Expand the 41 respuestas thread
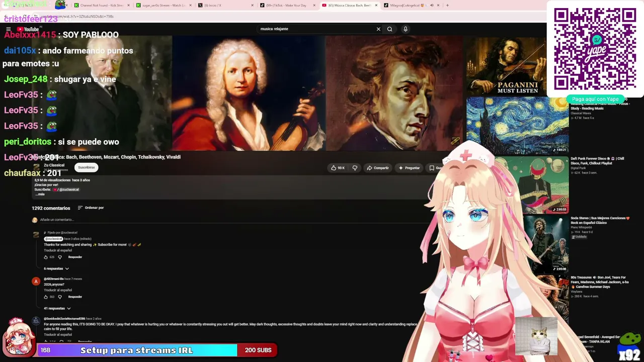The width and height of the screenshot is (644, 362). (x=57, y=308)
